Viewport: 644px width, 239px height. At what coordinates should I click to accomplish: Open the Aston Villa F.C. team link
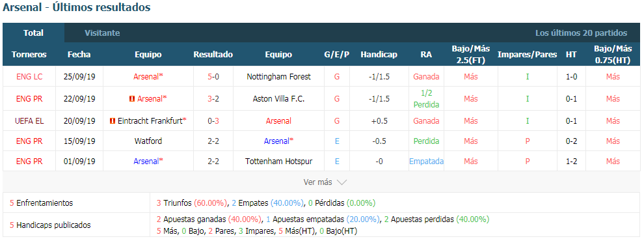278,99
